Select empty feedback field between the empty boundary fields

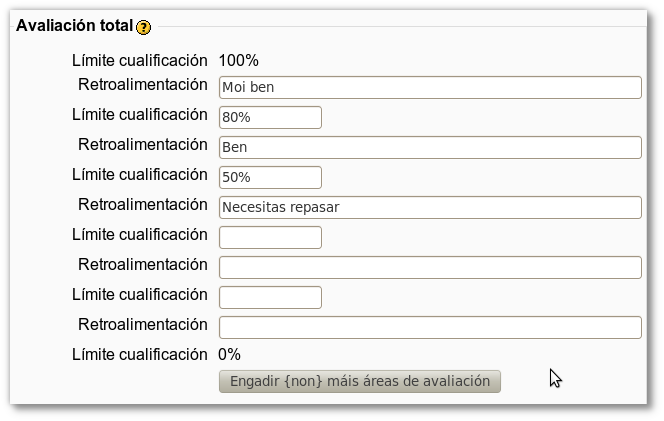pyautogui.click(x=429, y=267)
